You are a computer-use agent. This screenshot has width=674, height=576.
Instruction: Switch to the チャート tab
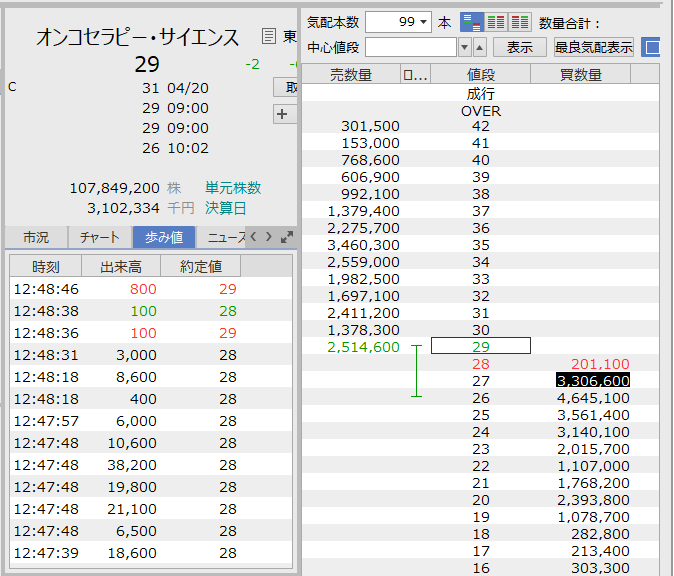click(x=100, y=237)
